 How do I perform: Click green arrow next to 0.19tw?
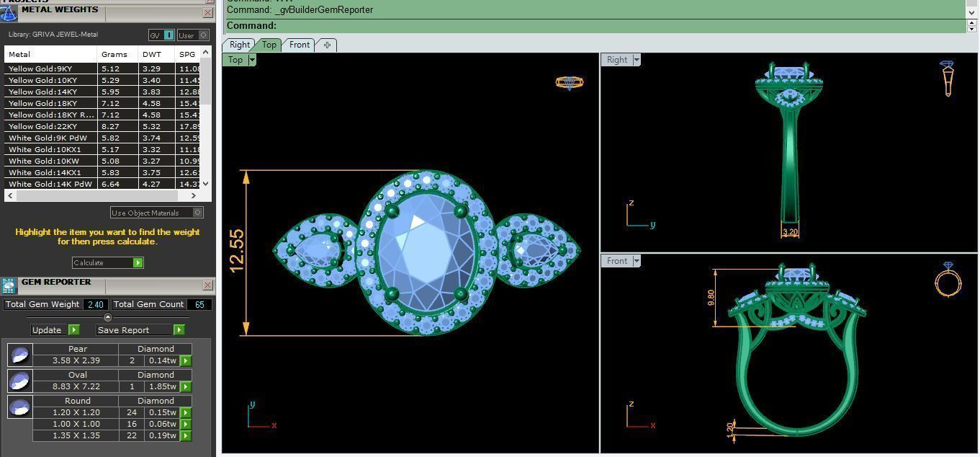pos(186,435)
